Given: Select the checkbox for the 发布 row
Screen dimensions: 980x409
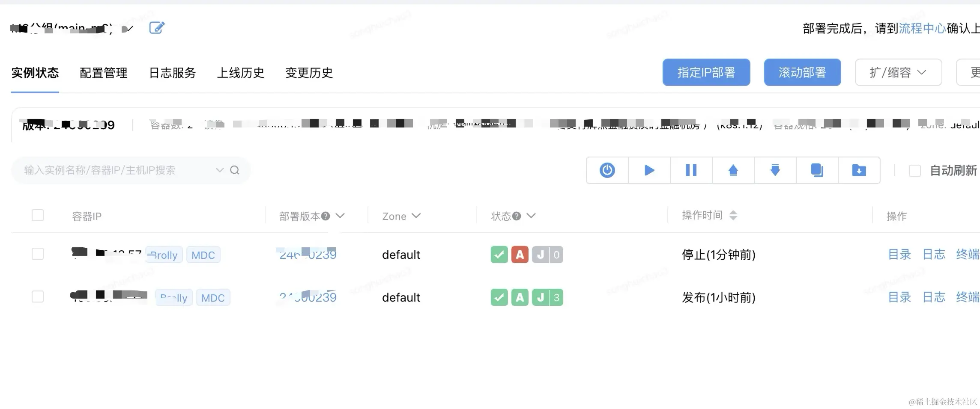Looking at the screenshot, I should click(x=38, y=296).
